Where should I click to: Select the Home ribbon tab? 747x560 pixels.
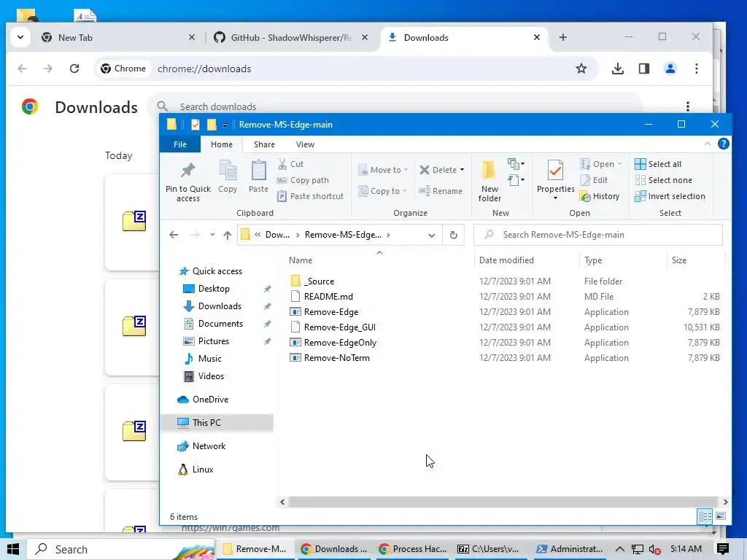pos(222,144)
